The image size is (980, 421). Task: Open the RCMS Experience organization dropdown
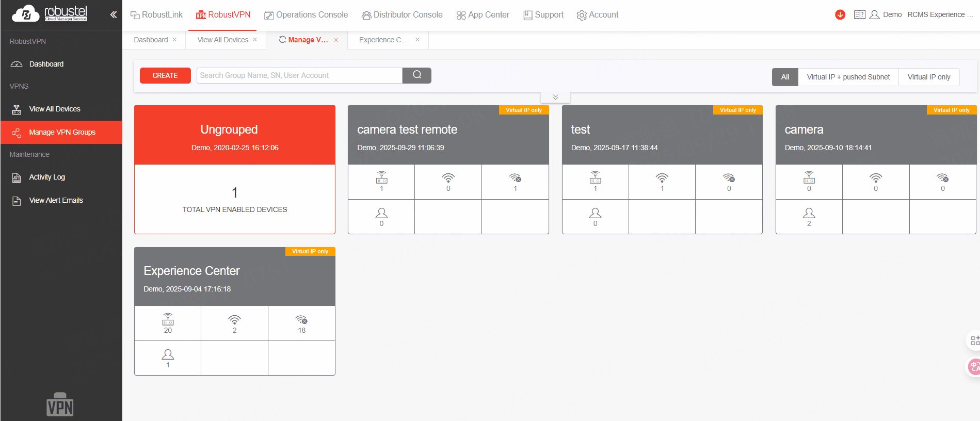(939, 15)
